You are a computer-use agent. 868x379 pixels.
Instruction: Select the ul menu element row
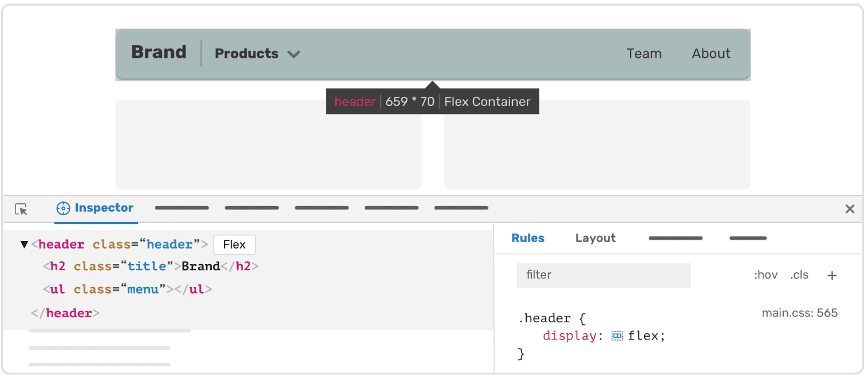click(x=127, y=289)
